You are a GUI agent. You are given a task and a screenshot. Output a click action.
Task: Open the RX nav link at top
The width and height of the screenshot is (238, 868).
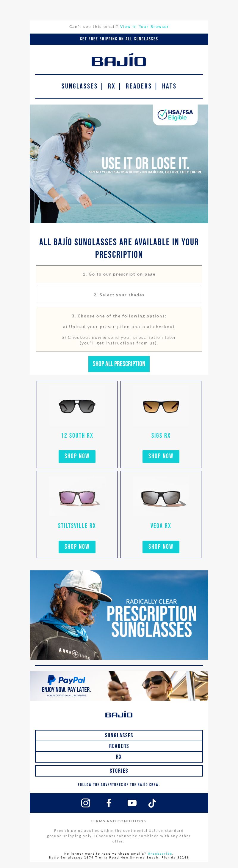111,86
